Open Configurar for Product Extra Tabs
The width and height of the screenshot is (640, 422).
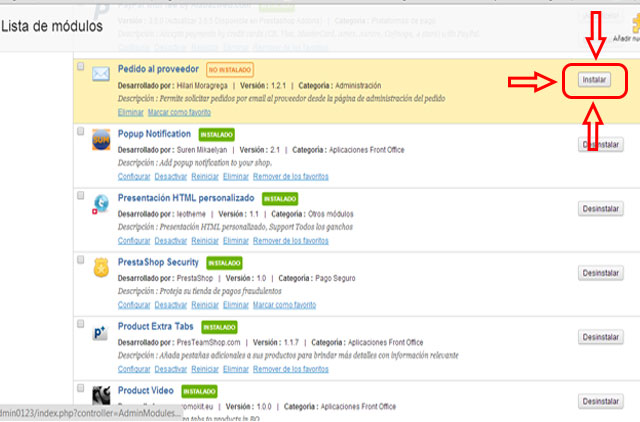[x=134, y=369]
